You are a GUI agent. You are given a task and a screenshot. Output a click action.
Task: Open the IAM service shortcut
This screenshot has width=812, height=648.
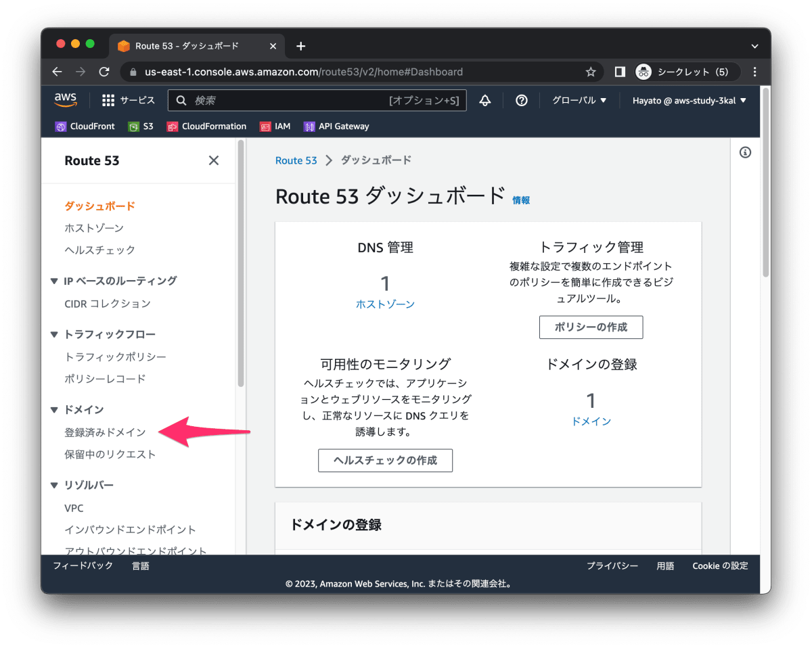pos(275,126)
